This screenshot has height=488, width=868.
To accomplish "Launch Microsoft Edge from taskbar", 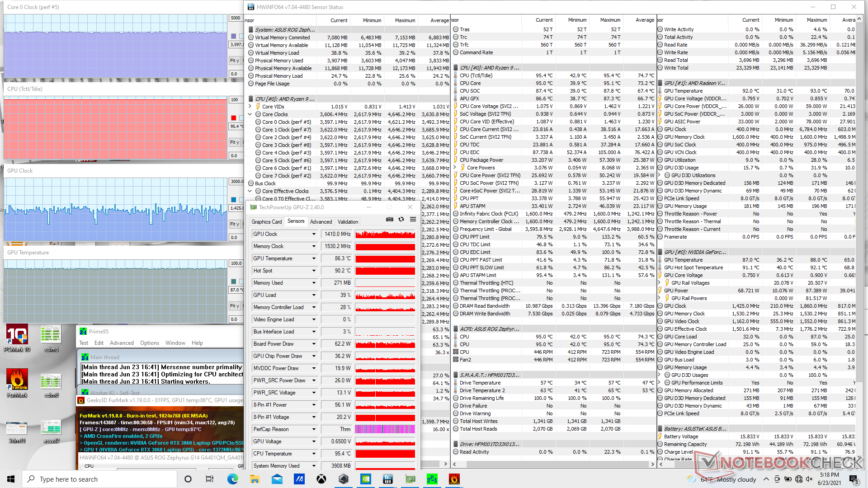I will point(233,479).
